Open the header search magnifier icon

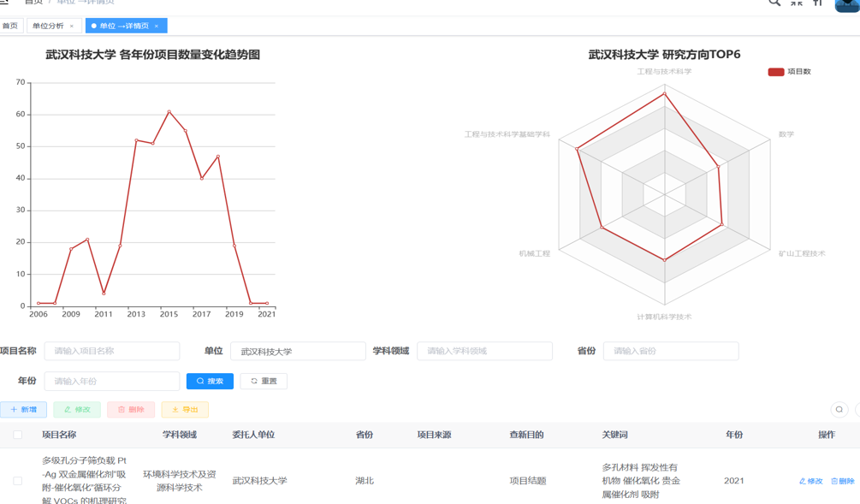tap(774, 3)
